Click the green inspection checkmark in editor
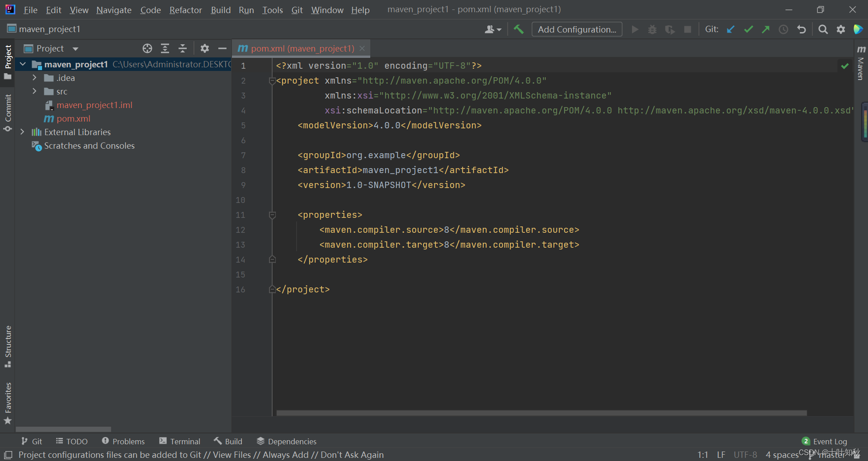Viewport: 868px width, 461px height. point(844,66)
